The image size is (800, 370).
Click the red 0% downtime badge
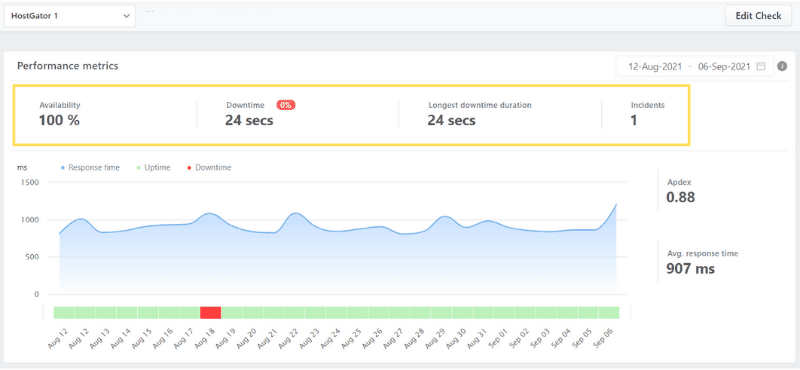click(286, 105)
